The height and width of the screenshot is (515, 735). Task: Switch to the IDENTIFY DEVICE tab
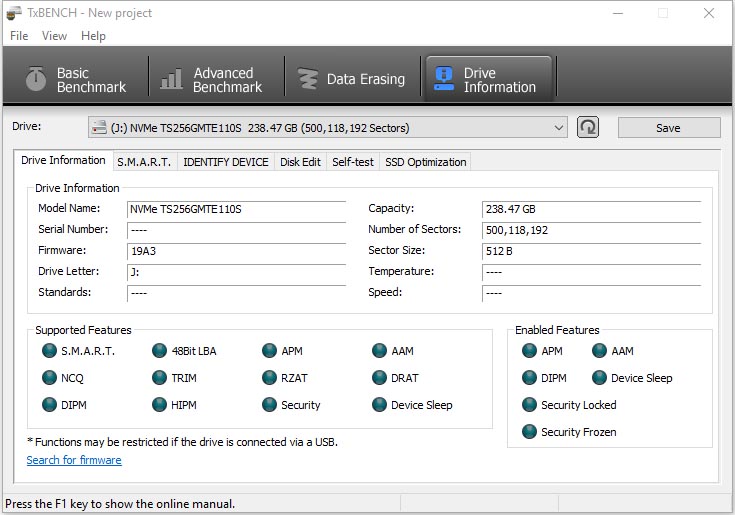226,162
